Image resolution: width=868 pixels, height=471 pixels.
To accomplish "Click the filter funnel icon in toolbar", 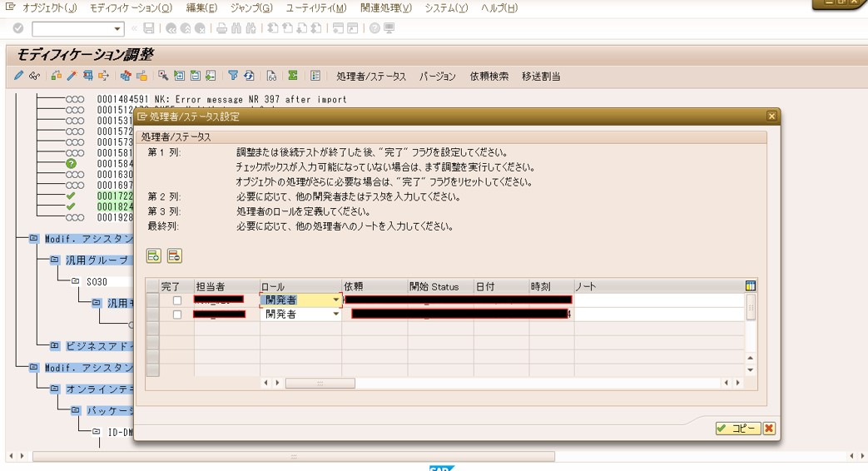I will [x=233, y=76].
